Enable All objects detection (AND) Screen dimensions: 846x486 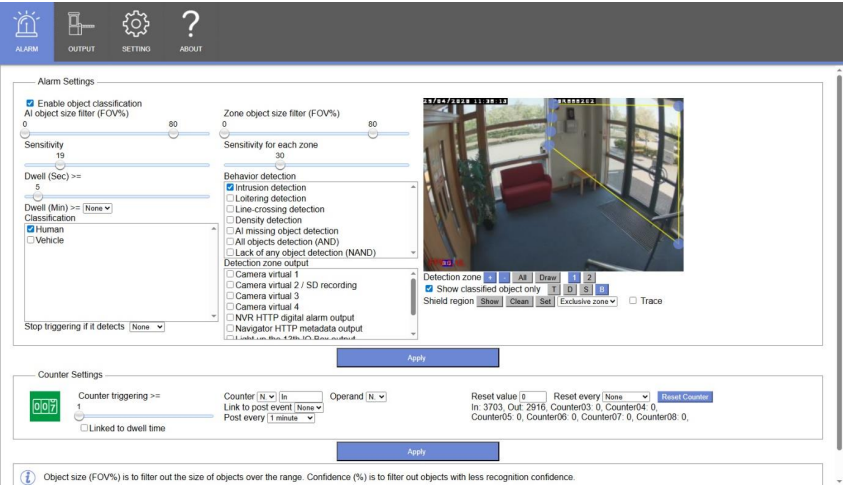230,242
